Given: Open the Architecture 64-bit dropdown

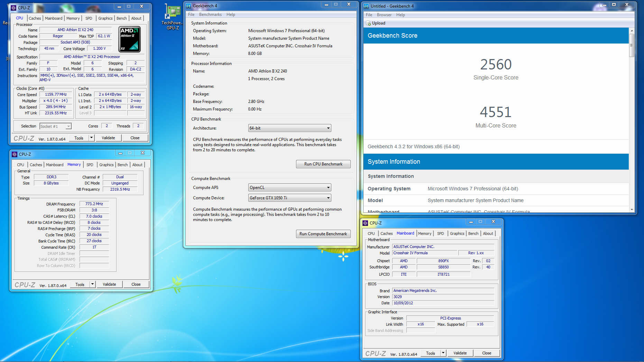Looking at the screenshot, I should coord(289,128).
